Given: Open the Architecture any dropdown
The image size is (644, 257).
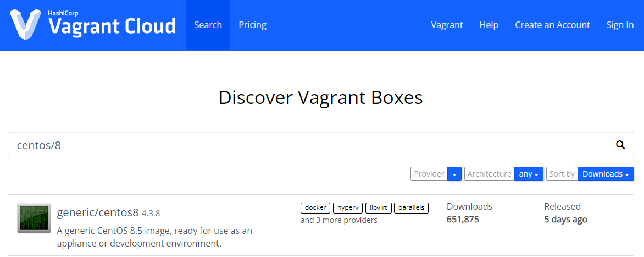Looking at the screenshot, I should click(529, 173).
